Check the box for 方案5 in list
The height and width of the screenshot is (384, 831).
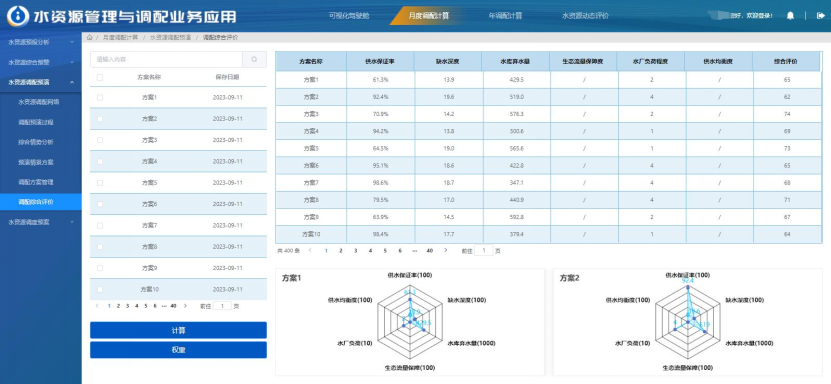point(100,183)
